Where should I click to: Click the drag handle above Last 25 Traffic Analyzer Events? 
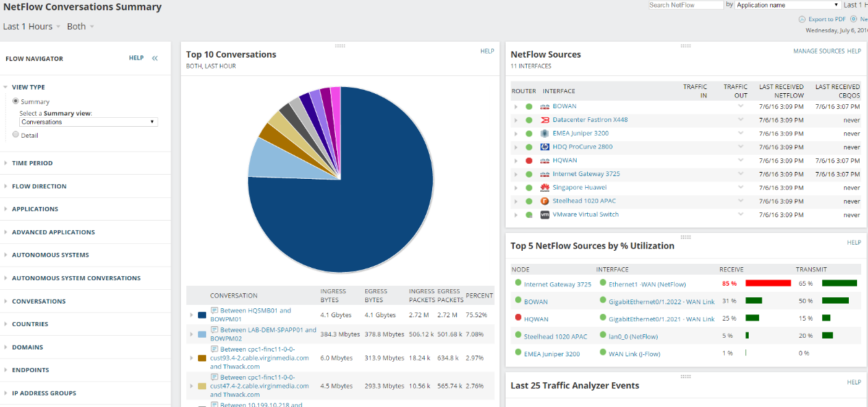tap(686, 376)
